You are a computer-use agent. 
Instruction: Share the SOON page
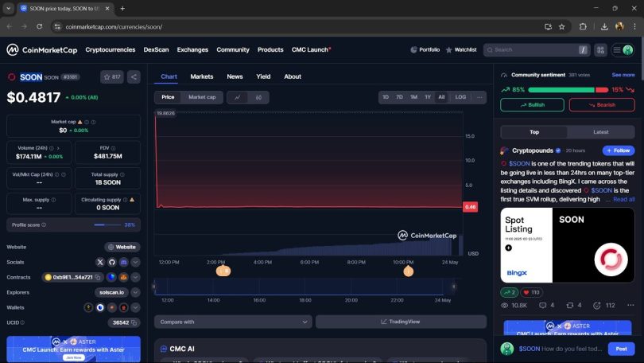[x=134, y=77]
